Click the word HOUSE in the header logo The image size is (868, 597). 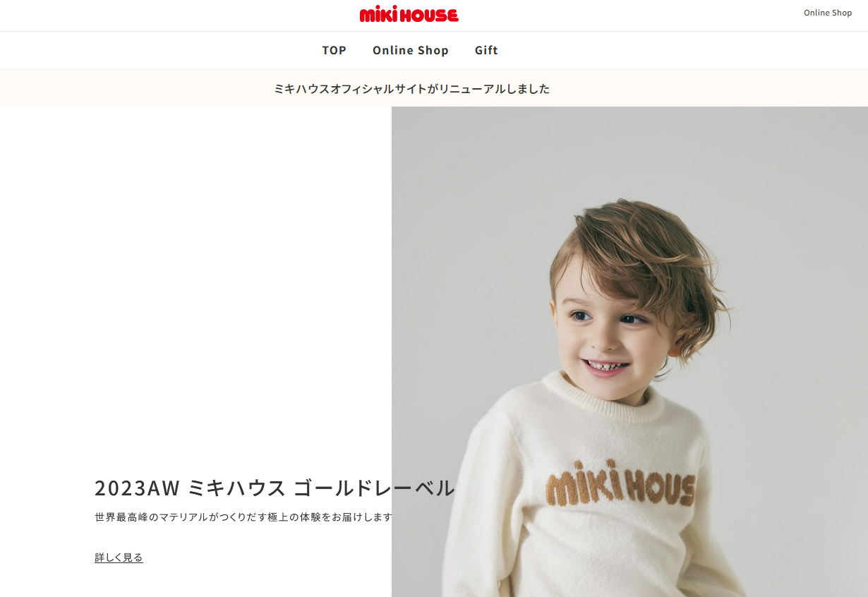[428, 15]
